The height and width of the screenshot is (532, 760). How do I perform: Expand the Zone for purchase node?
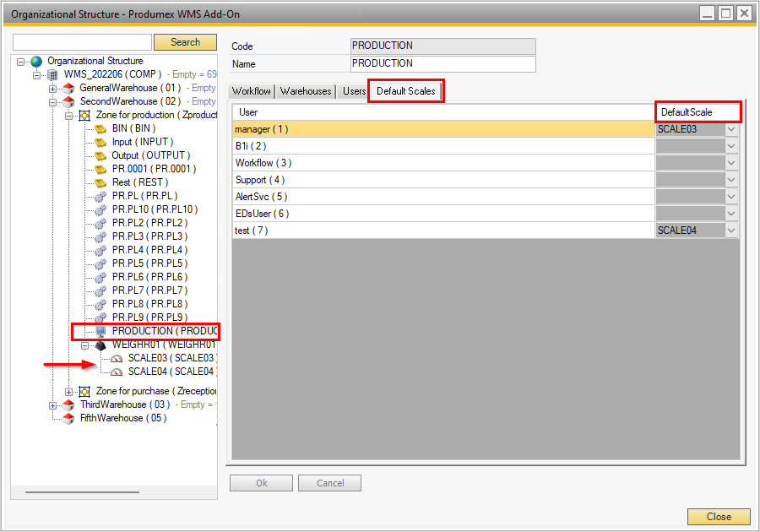(x=69, y=392)
